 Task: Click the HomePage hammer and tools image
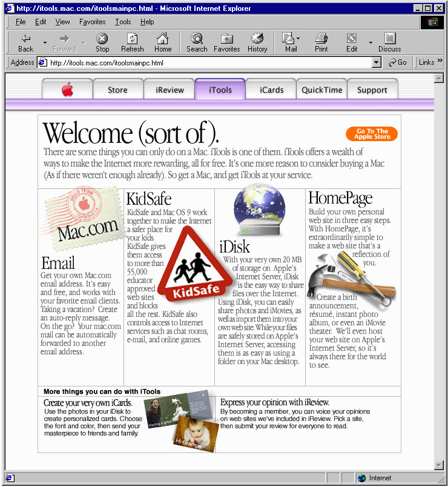tap(351, 281)
